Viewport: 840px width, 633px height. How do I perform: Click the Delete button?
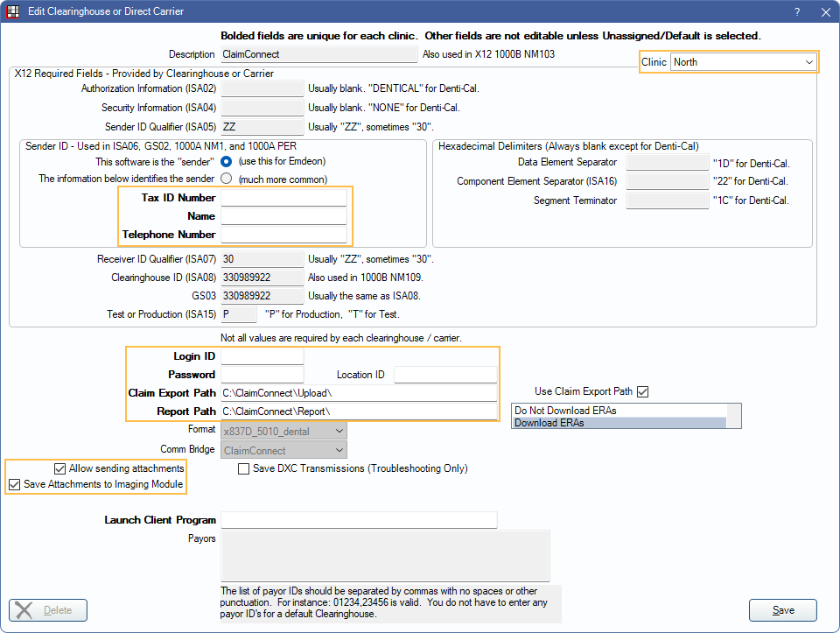coord(48,610)
